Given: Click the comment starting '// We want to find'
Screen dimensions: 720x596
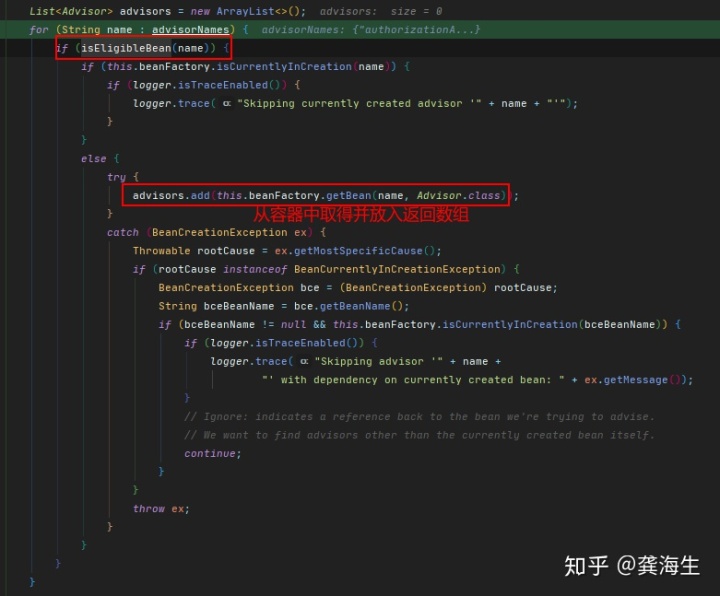Looking at the screenshot, I should click(419, 435).
